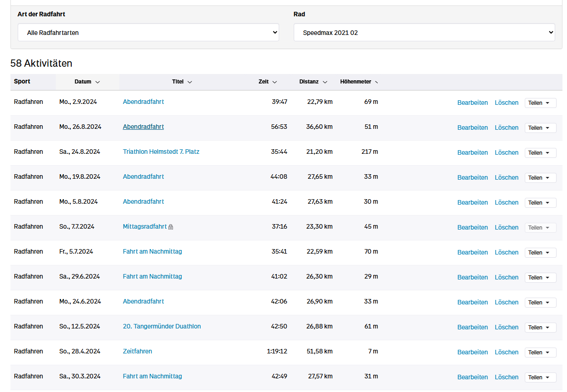This screenshot has width=567, height=392.
Task: Sort the list by Titel header
Action: coord(182,82)
